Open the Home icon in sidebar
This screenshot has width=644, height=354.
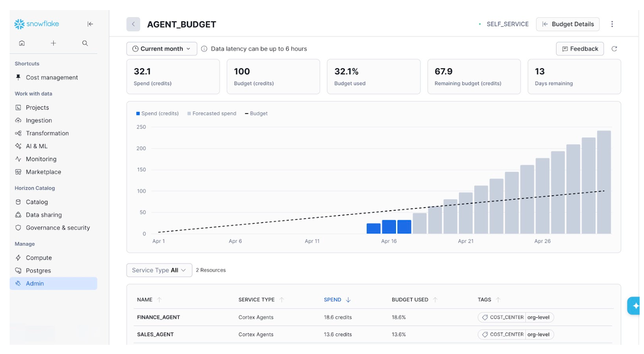(22, 43)
